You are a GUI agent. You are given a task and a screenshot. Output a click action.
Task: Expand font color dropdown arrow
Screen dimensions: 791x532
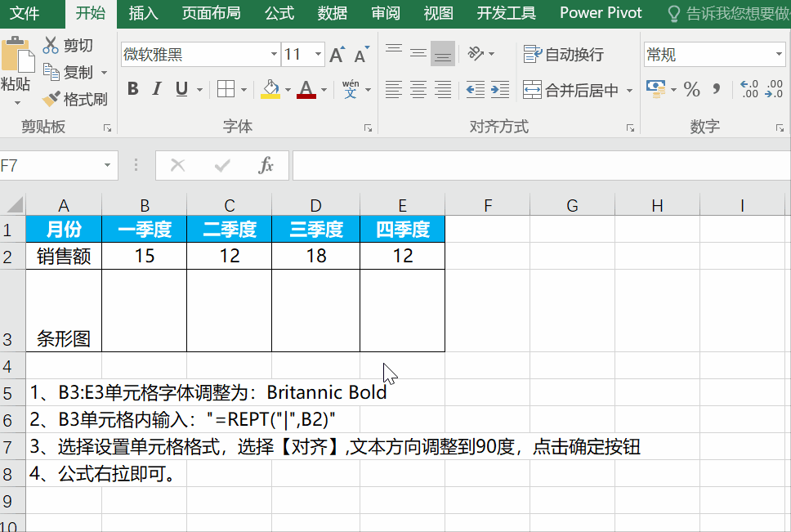pos(324,90)
